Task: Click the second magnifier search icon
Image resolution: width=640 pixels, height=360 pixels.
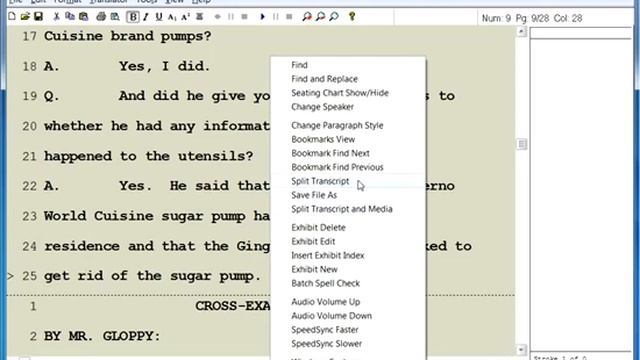Action: click(x=320, y=16)
